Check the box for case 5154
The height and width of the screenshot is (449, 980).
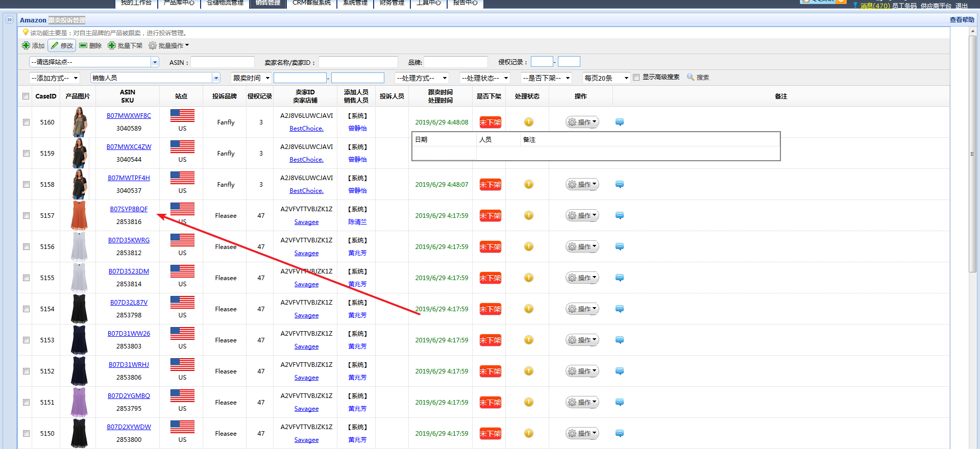click(26, 309)
